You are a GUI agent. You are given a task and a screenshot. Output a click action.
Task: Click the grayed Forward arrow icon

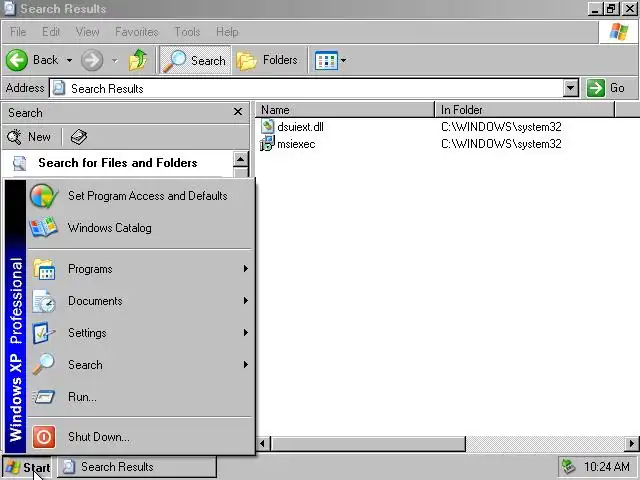[x=92, y=60]
